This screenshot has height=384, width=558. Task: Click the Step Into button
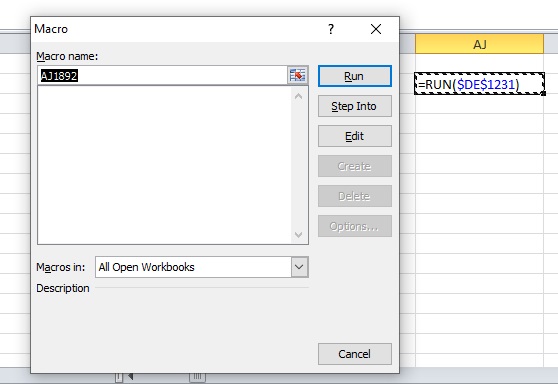point(355,106)
